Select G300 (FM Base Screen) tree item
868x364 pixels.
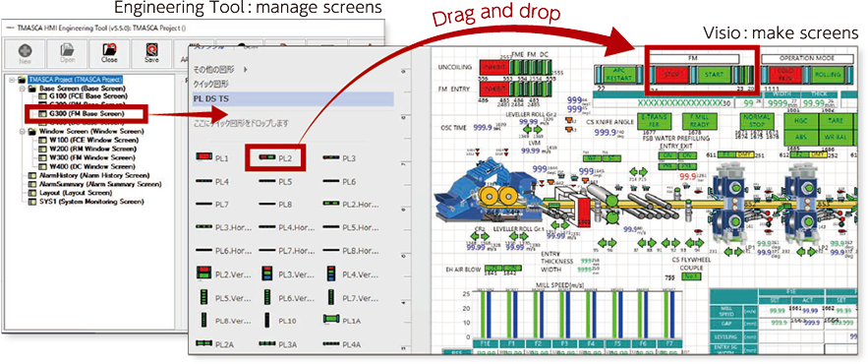click(x=87, y=113)
